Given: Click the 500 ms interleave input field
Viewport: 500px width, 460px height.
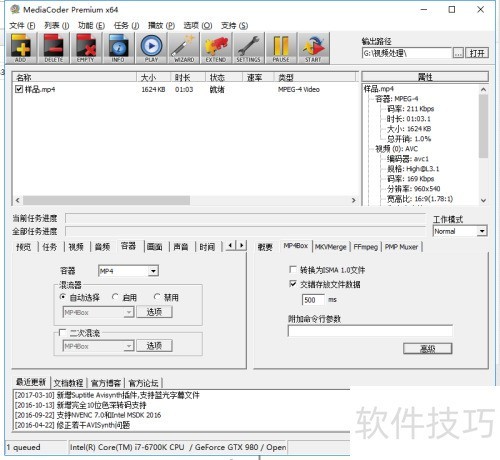Looking at the screenshot, I should (x=313, y=300).
